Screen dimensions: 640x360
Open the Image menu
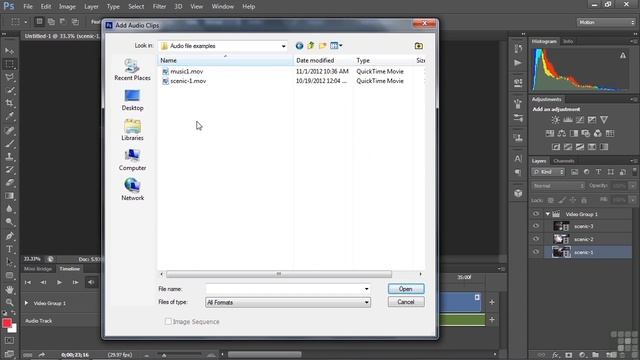67,7
